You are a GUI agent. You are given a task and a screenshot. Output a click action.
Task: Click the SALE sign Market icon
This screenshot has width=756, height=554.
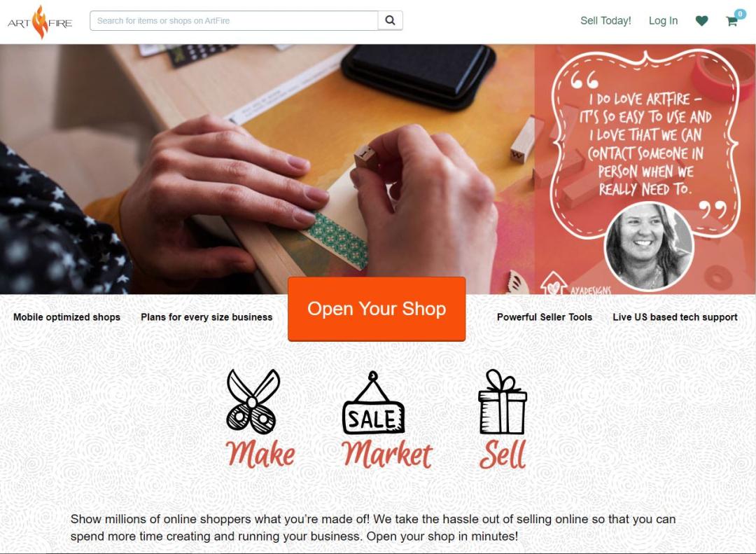(373, 403)
